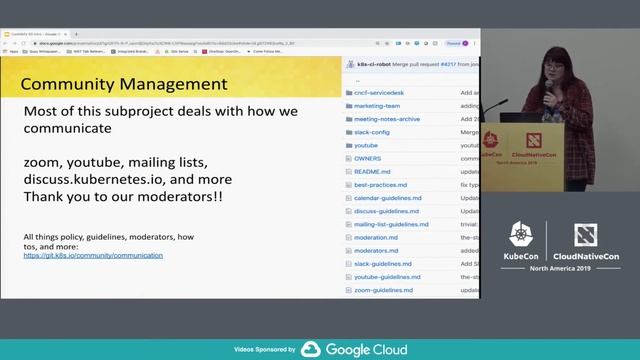Click the file icon beside OWNERS

pyautogui.click(x=349, y=158)
